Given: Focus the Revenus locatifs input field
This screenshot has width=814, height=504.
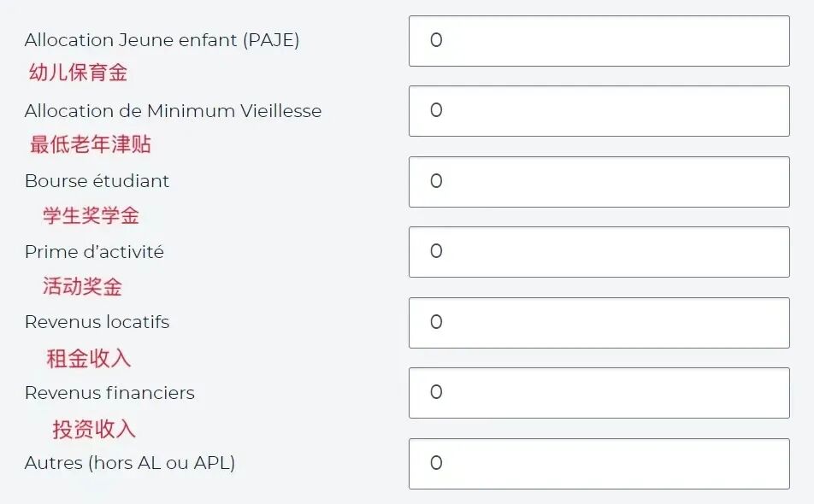Looking at the screenshot, I should [x=599, y=323].
